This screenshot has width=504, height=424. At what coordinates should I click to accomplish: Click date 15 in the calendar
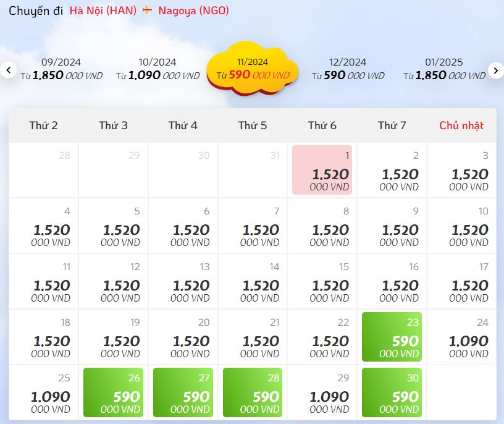pyautogui.click(x=322, y=281)
